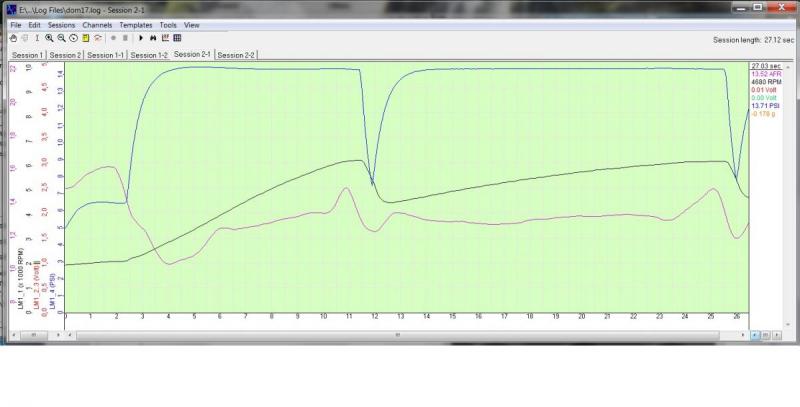
Task: Open the View menu
Action: 191,25
